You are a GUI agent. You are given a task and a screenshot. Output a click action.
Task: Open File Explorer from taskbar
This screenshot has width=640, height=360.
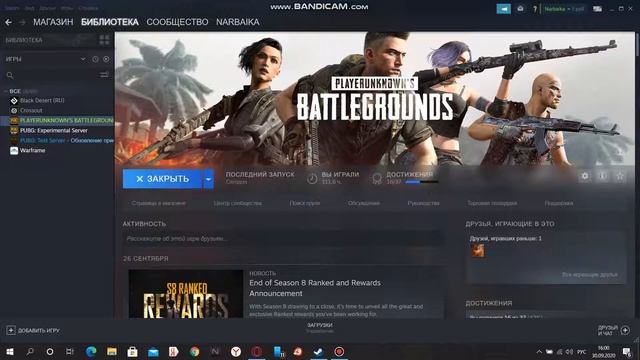(x=112, y=351)
